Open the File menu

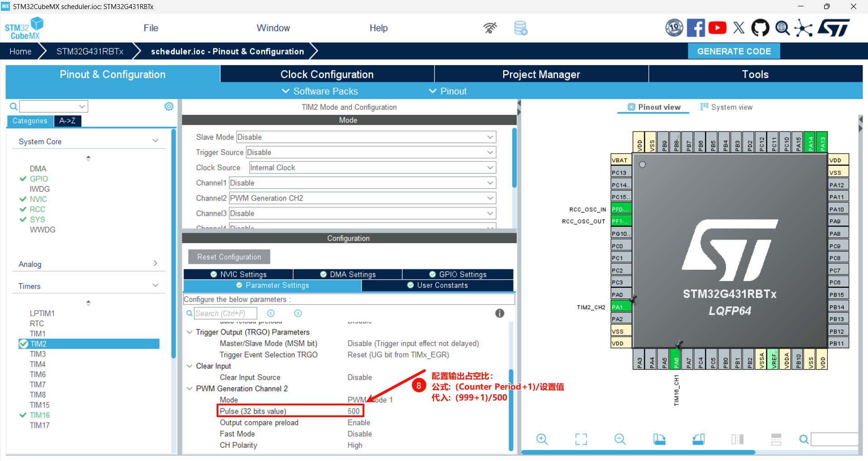tap(151, 28)
